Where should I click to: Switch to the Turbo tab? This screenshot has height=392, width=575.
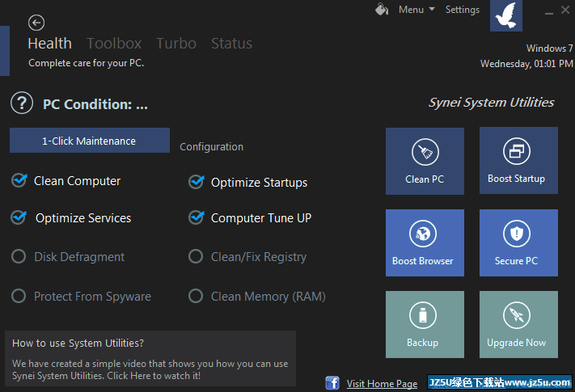coord(176,43)
